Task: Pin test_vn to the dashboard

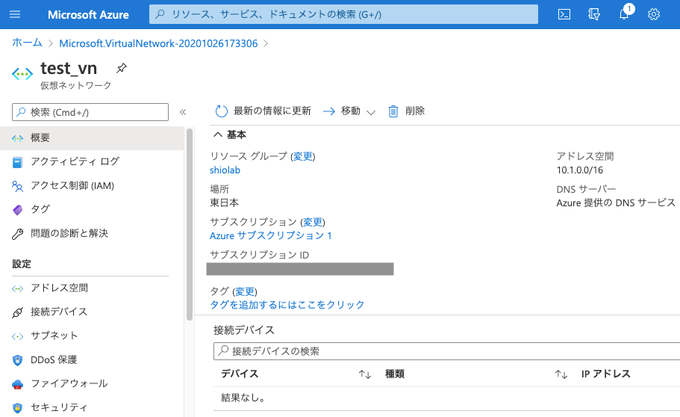Action: tap(121, 68)
